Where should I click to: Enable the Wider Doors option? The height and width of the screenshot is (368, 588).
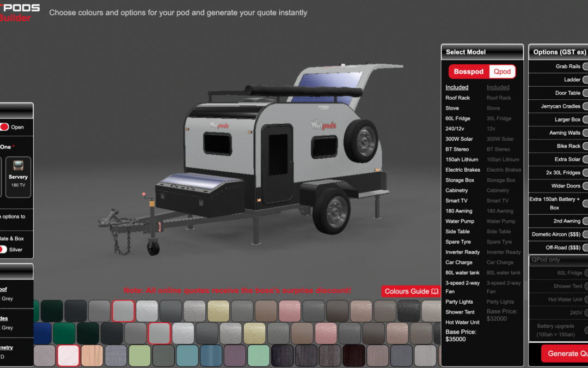click(585, 186)
